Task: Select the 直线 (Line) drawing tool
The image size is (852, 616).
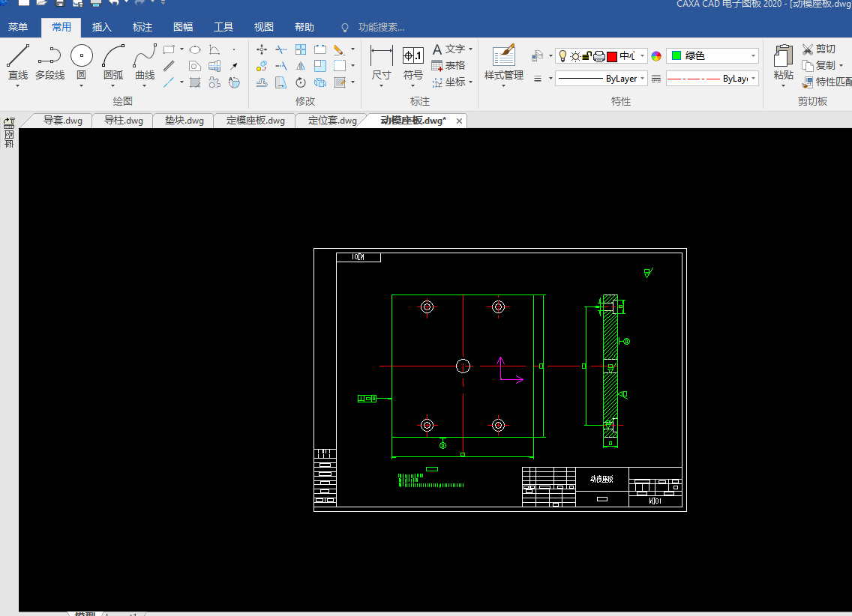Action: pyautogui.click(x=18, y=61)
